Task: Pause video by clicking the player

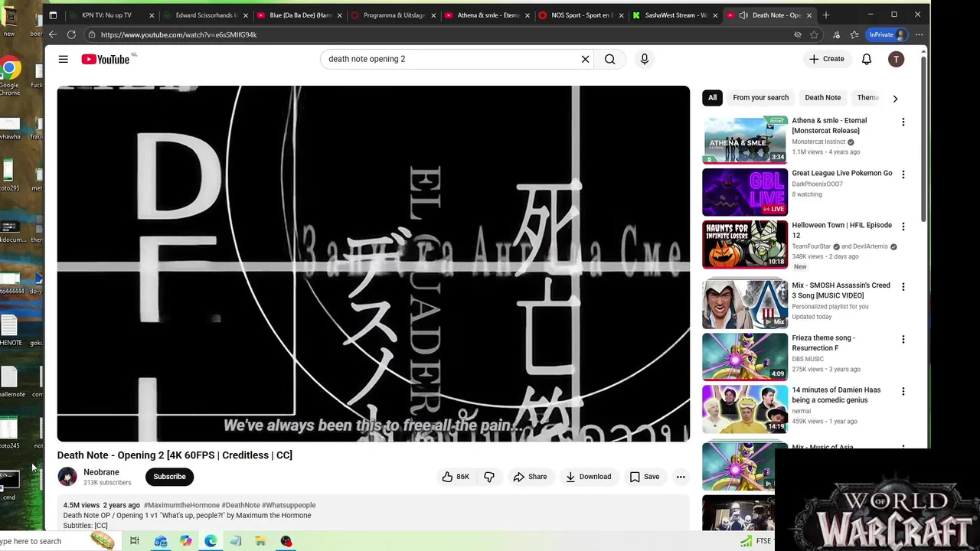Action: click(x=373, y=263)
